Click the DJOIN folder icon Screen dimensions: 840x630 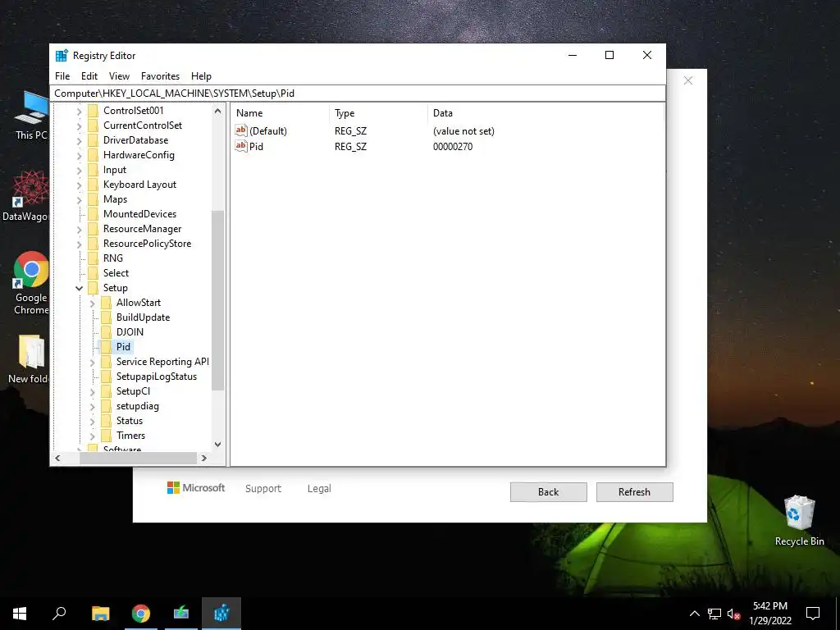(106, 332)
